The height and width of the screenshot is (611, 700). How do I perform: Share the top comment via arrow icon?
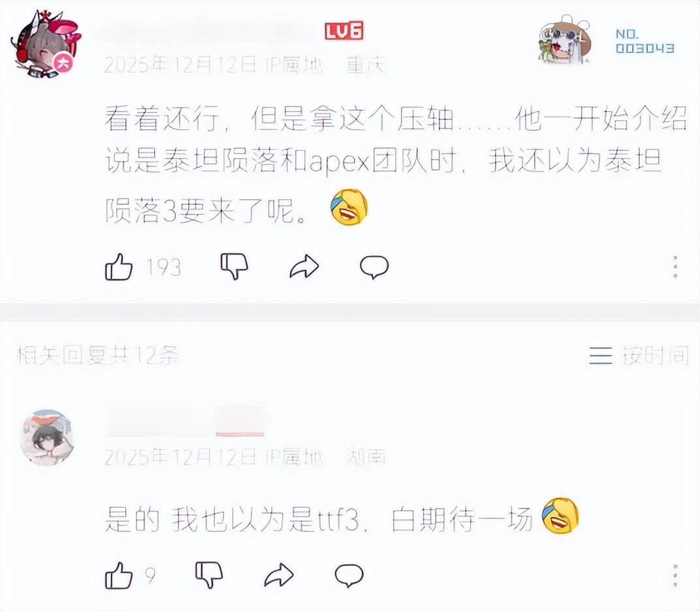pyautogui.click(x=304, y=266)
